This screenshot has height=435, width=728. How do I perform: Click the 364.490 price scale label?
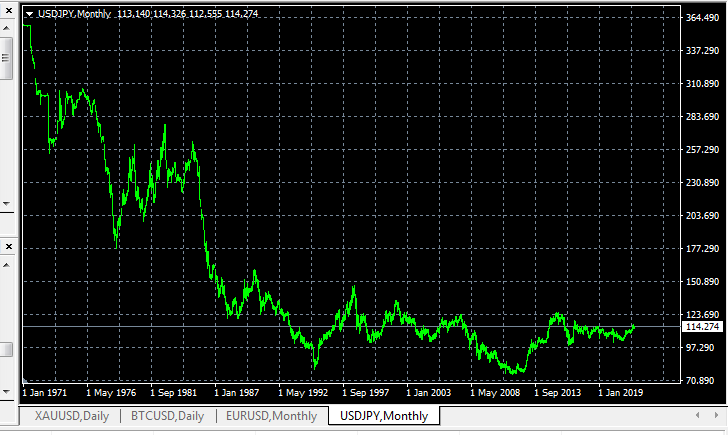[703, 18]
